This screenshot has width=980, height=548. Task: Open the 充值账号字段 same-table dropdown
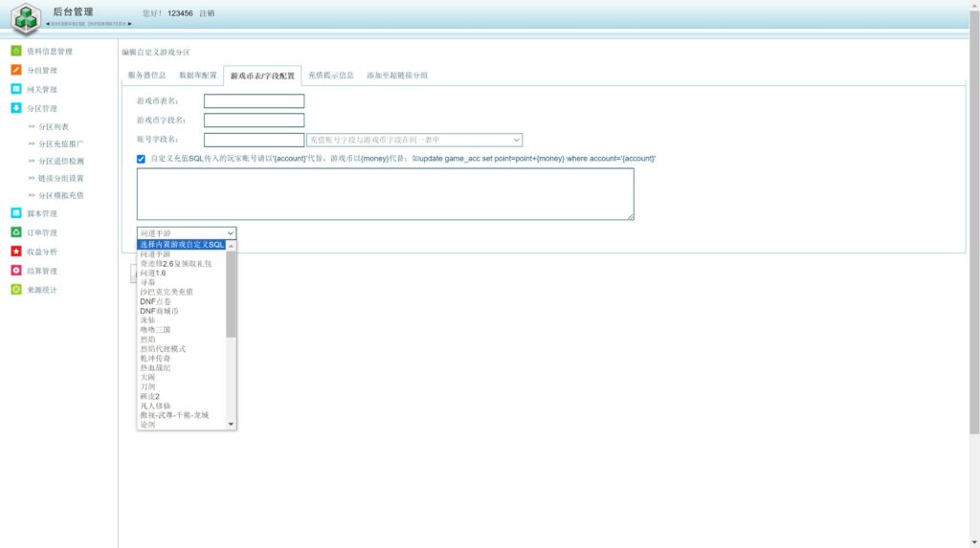coord(414,140)
